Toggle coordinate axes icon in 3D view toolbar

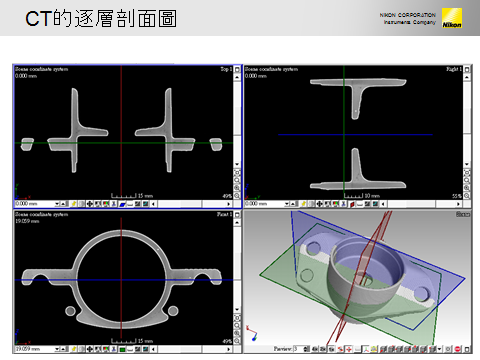click(x=366, y=349)
